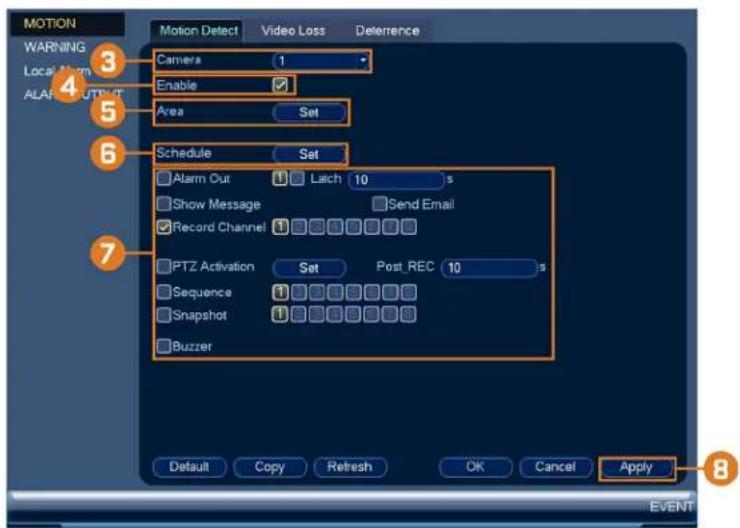Click the Refresh button
Viewport: 740px width, 528px height.
click(350, 467)
